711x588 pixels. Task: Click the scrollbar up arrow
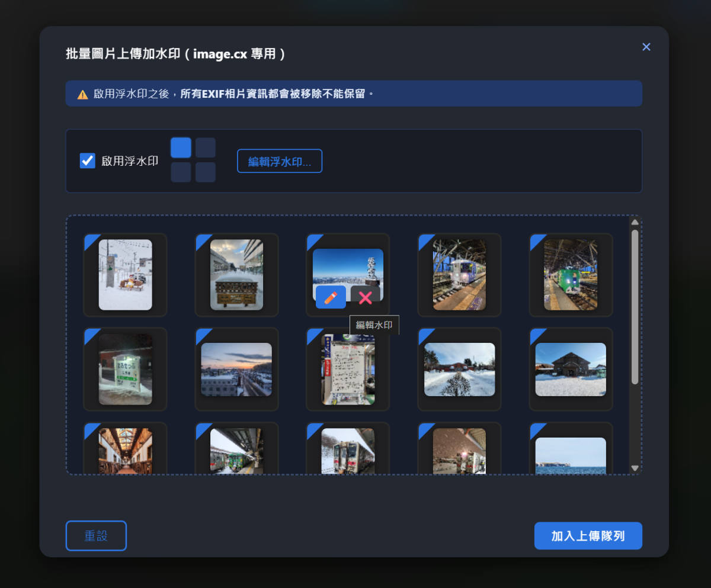(635, 223)
